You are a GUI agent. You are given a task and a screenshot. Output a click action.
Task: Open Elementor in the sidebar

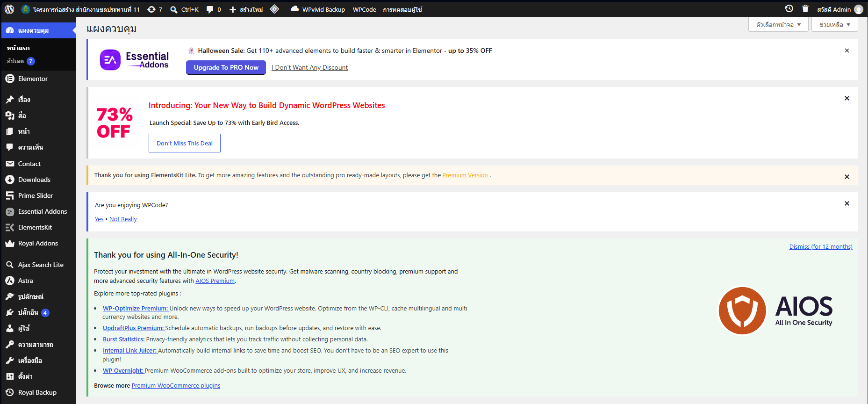coord(38,79)
